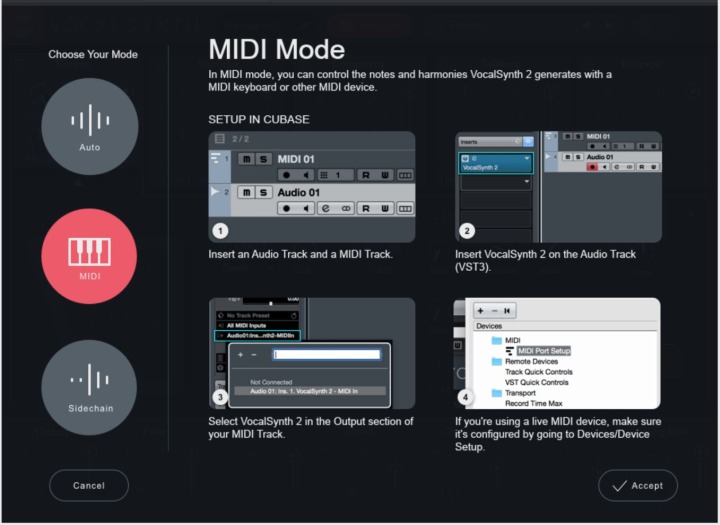Select the MIDI 01 track name in step 1 image

click(x=296, y=159)
